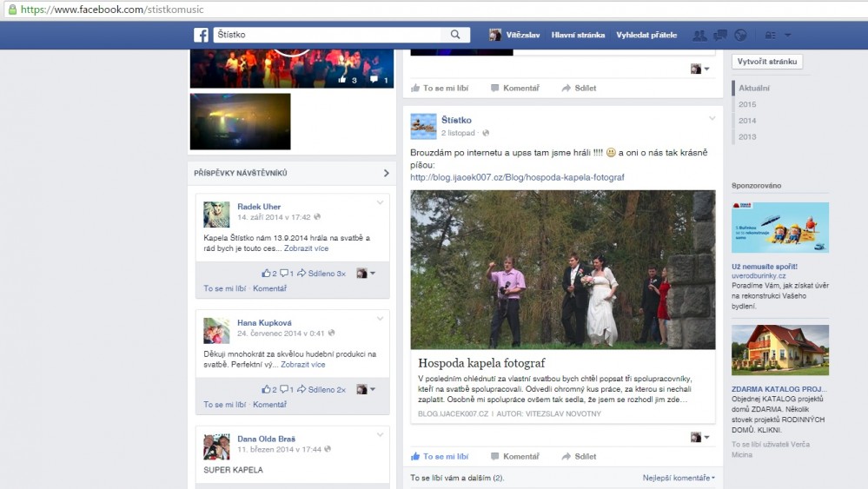Open the messages icon in top bar
868x489 pixels.
[719, 36]
